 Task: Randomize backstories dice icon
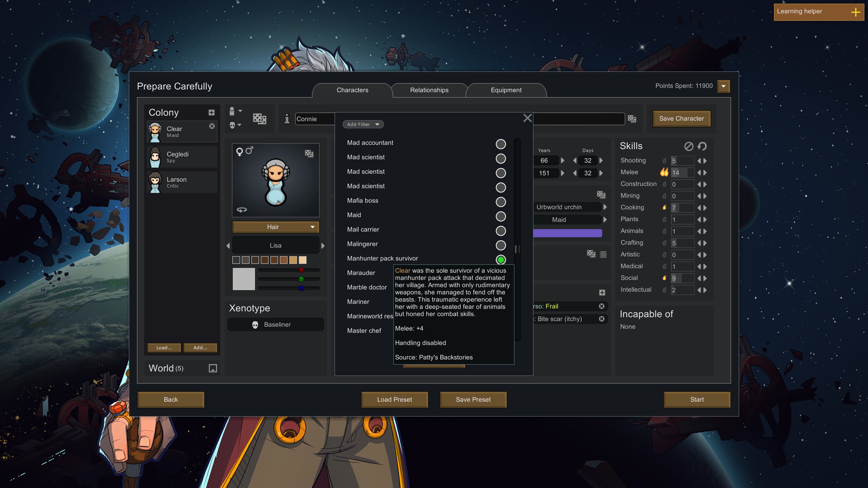(x=601, y=194)
